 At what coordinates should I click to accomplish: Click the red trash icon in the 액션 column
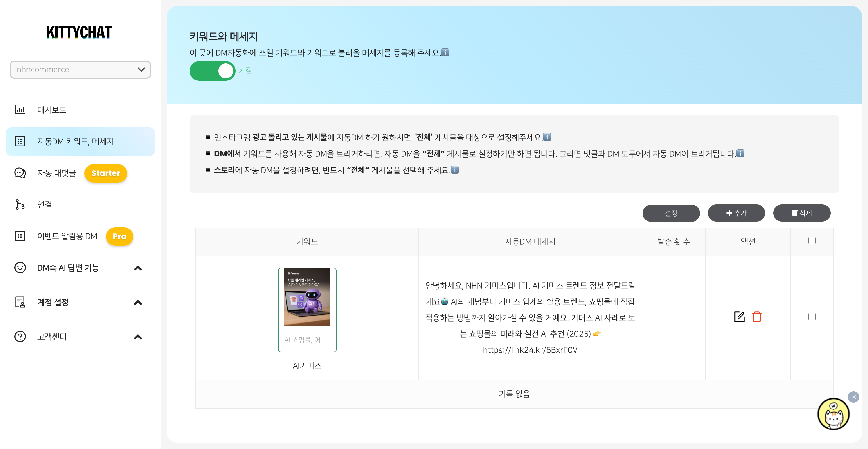coord(757,317)
